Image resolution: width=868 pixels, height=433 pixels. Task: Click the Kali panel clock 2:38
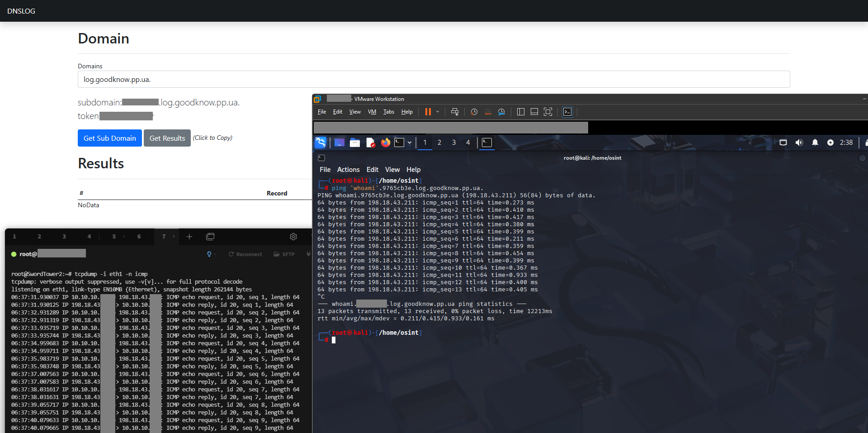(x=846, y=143)
